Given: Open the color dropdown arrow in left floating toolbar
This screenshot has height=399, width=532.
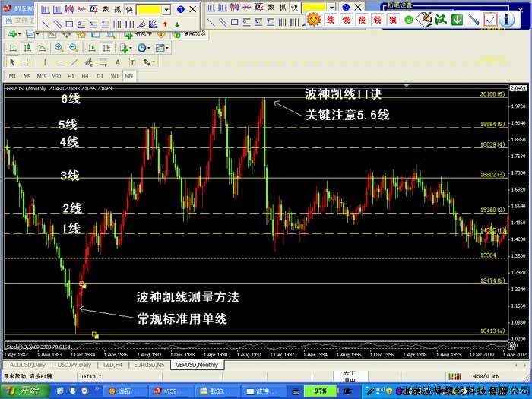Looking at the screenshot, I should pos(166,9).
